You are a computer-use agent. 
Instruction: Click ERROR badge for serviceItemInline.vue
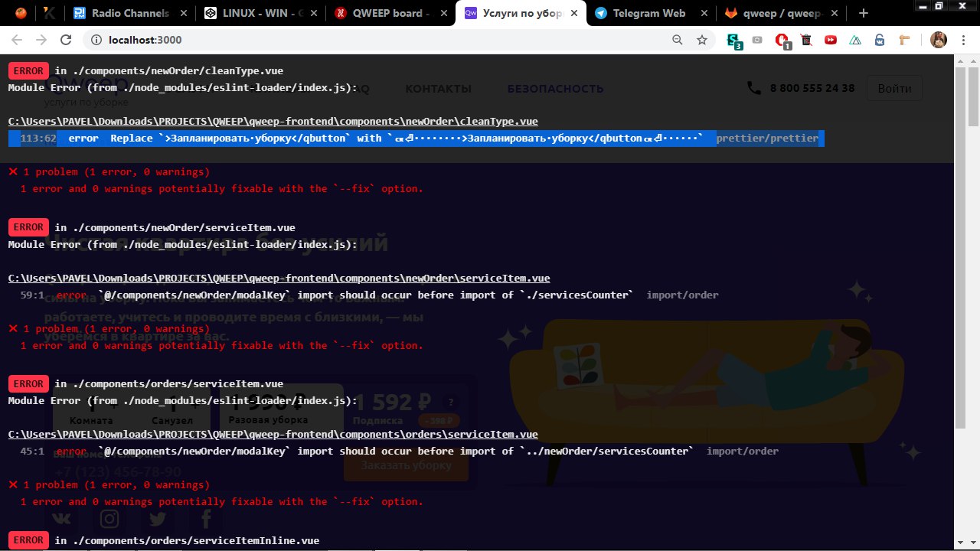coord(28,540)
